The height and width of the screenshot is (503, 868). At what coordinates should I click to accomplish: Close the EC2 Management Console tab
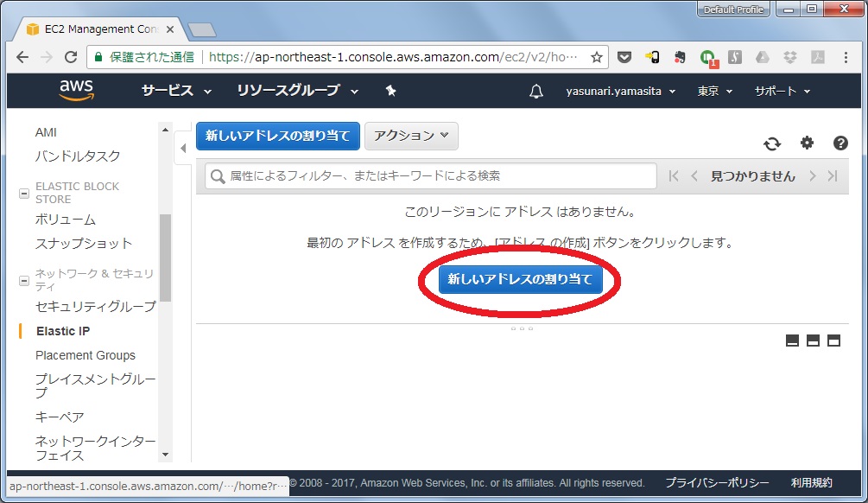click(170, 29)
